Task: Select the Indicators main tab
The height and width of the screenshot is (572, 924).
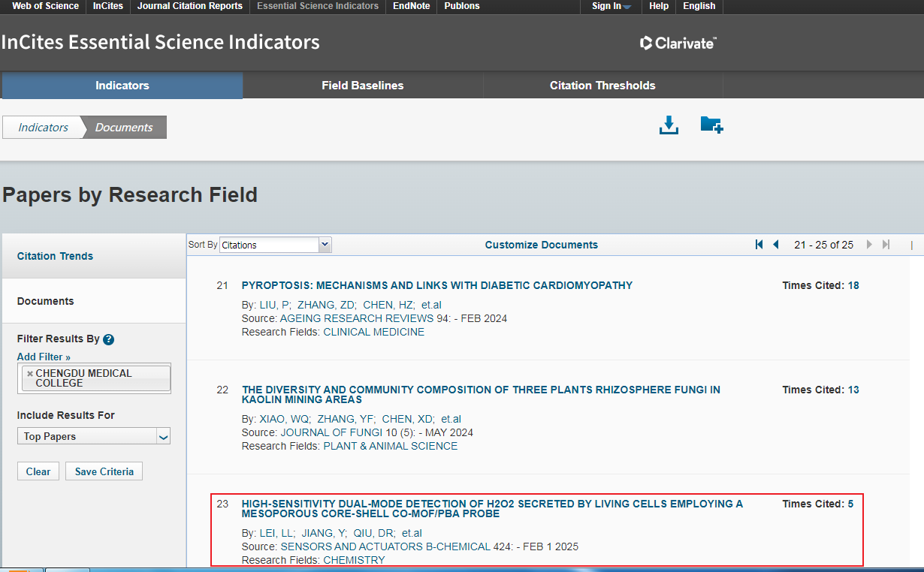Action: 122,86
